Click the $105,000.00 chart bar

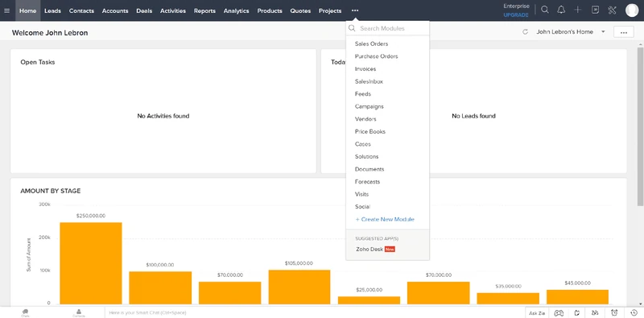(299, 287)
